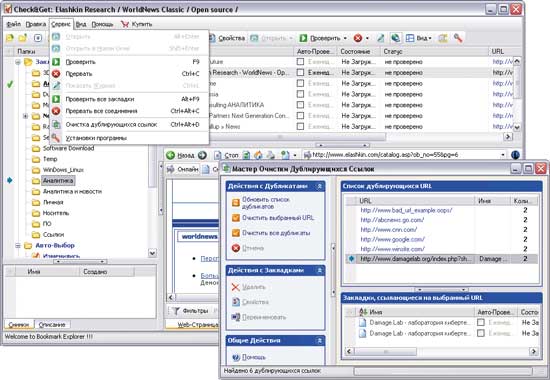Toggle checkbox of second Damage Lab bookmark
The width and height of the screenshot is (550, 380).
click(x=481, y=333)
